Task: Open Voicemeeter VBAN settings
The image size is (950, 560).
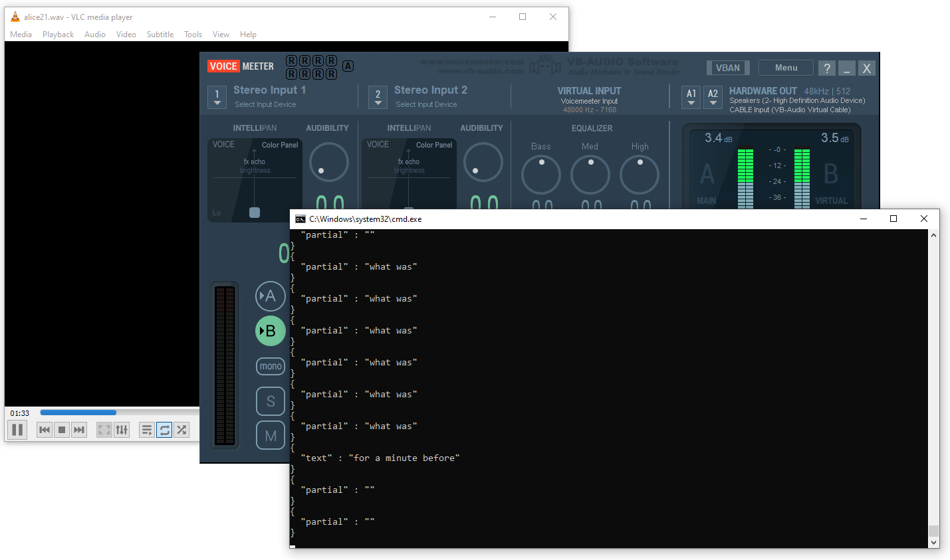Action: tap(728, 68)
